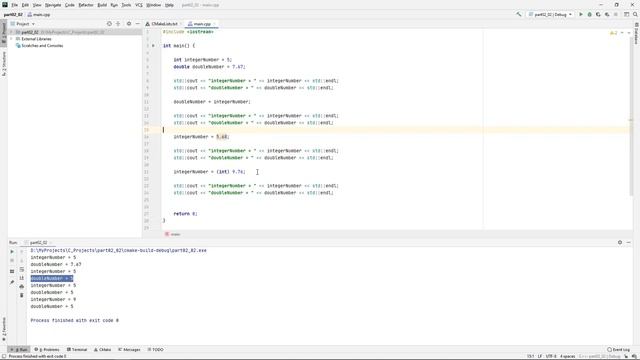Screen dimensions: 640x360
Task: Toggle tool window bars at bottom-left corner
Action: (x=3, y=356)
